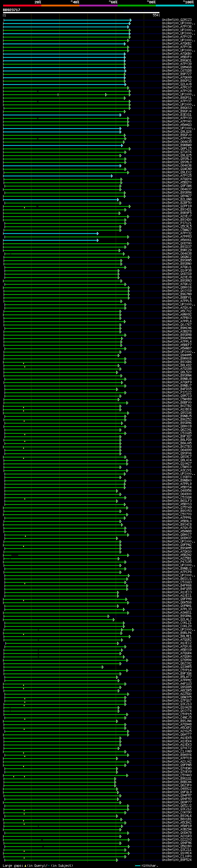Select label UniRef100_C6TGD8
Viewport: 197px width, 868px height.
(x=177, y=71)
